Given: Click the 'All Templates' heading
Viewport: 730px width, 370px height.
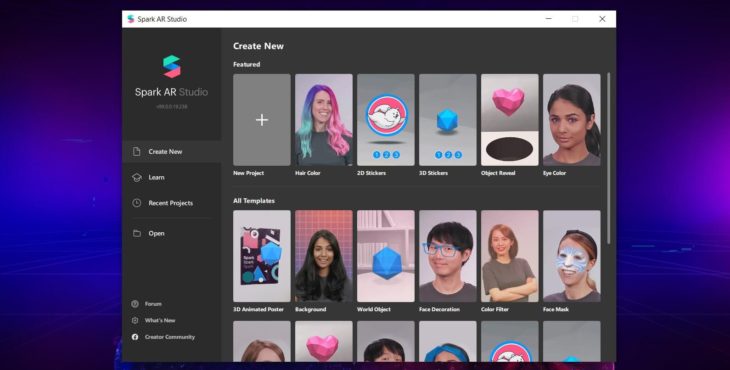Looking at the screenshot, I should pyautogui.click(x=254, y=201).
